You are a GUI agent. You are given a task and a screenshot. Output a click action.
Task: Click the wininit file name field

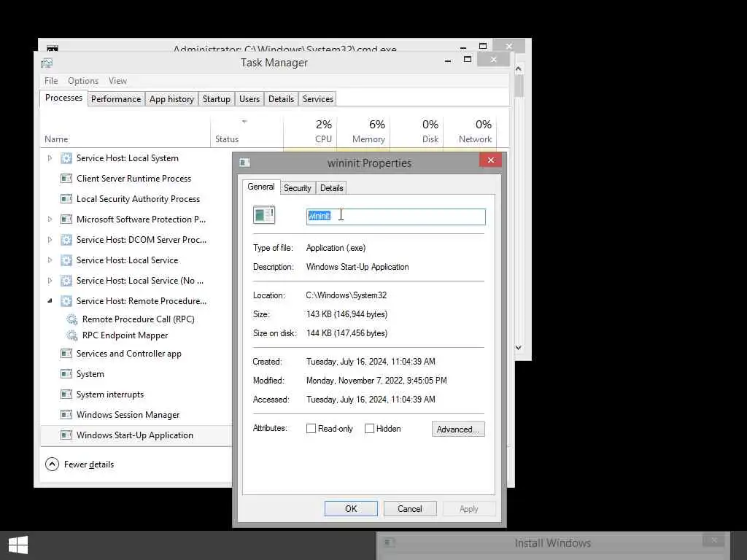pos(395,216)
